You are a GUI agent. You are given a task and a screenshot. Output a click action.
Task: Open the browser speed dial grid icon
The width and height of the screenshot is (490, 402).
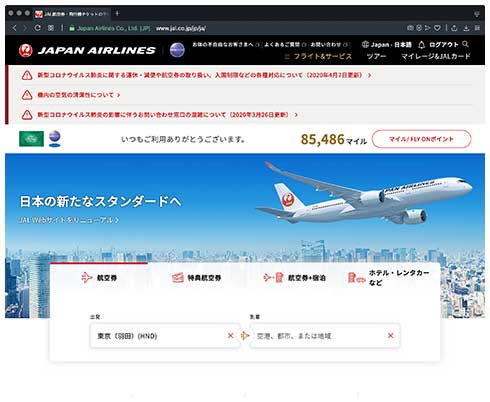pos(51,28)
